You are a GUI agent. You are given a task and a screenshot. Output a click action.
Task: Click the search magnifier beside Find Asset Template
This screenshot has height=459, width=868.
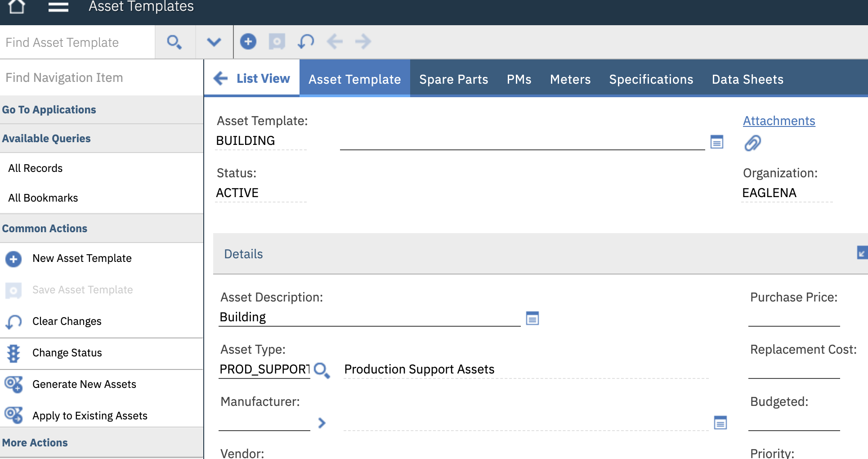click(x=174, y=42)
